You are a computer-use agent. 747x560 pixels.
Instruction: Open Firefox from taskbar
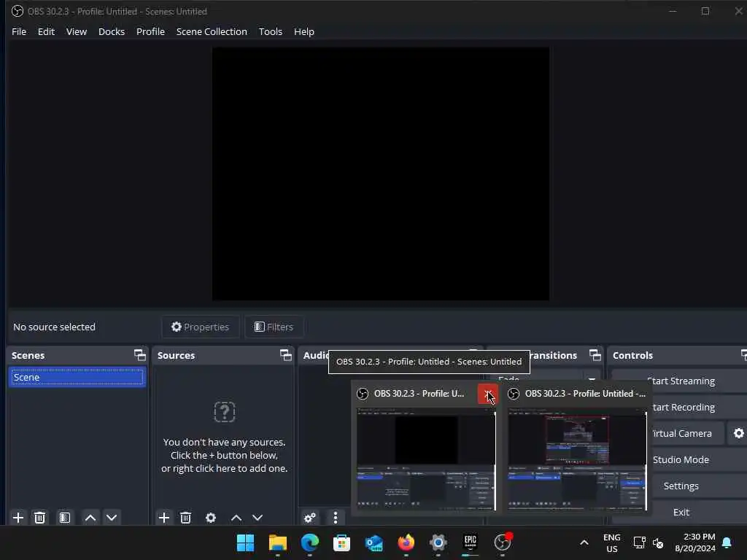coord(406,542)
